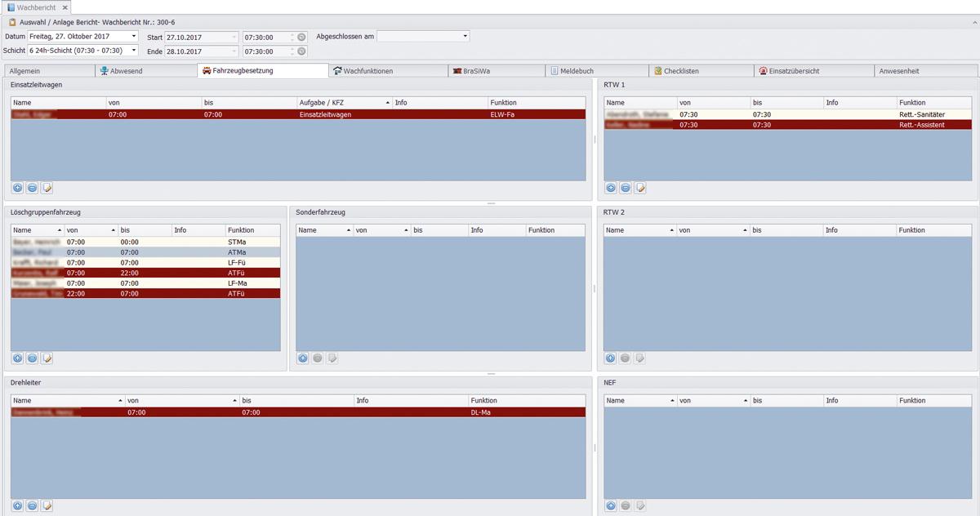Click plus icon under Sonderfahrzeug table
The image size is (980, 516).
303,358
